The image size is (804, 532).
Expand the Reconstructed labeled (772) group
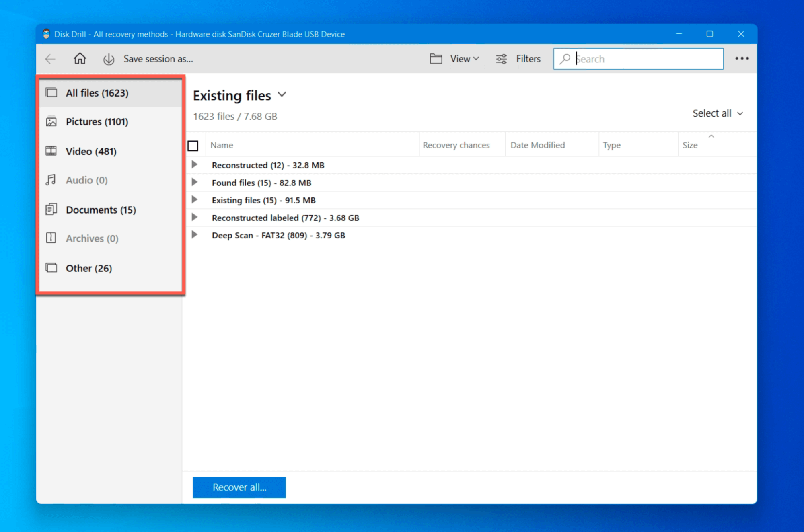(195, 217)
